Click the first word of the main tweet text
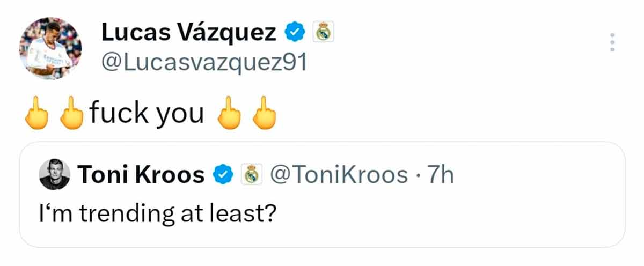This screenshot has width=644, height=266. tap(119, 113)
